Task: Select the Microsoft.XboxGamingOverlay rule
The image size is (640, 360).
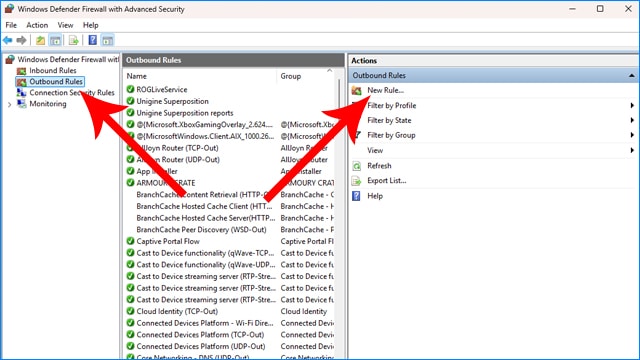Action: pos(204,124)
